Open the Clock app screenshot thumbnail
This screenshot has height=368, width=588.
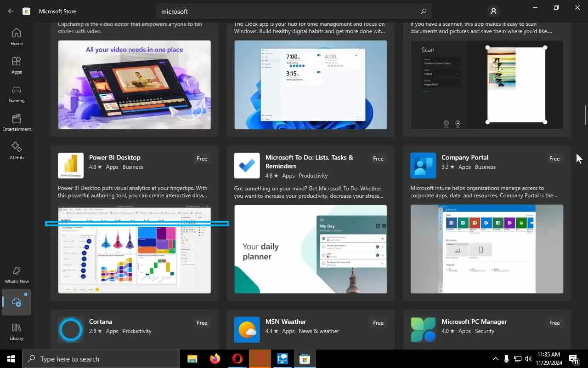pyautogui.click(x=311, y=85)
